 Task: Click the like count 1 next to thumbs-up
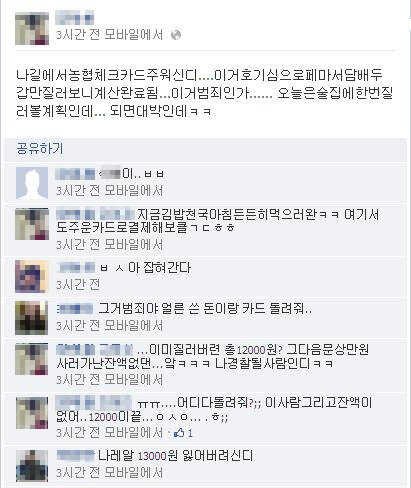(190, 433)
